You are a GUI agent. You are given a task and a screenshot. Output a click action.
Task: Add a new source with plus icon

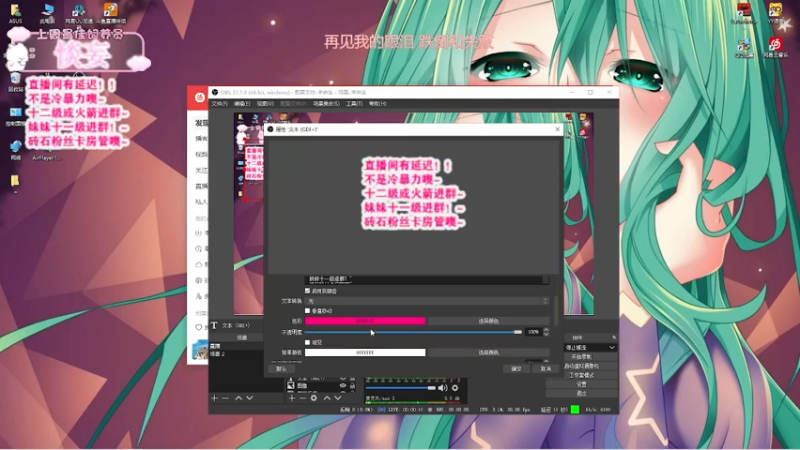coord(292,398)
